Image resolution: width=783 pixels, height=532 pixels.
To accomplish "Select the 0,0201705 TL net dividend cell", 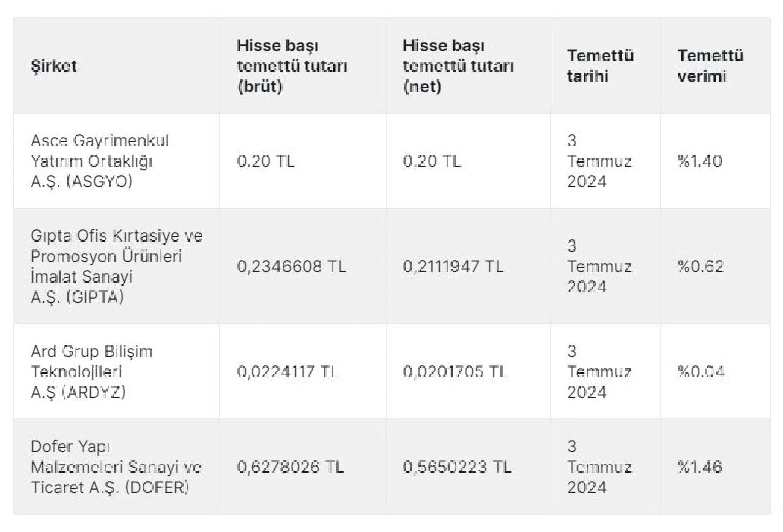I will click(x=455, y=372).
